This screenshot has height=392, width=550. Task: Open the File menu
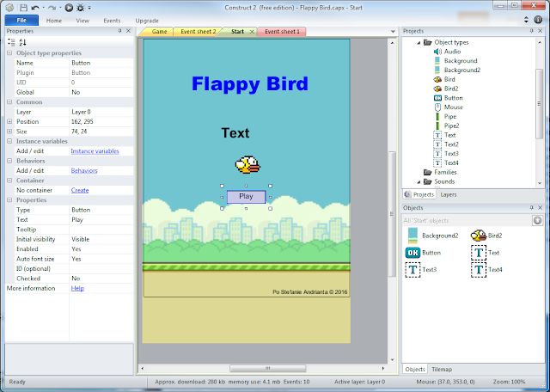point(21,21)
